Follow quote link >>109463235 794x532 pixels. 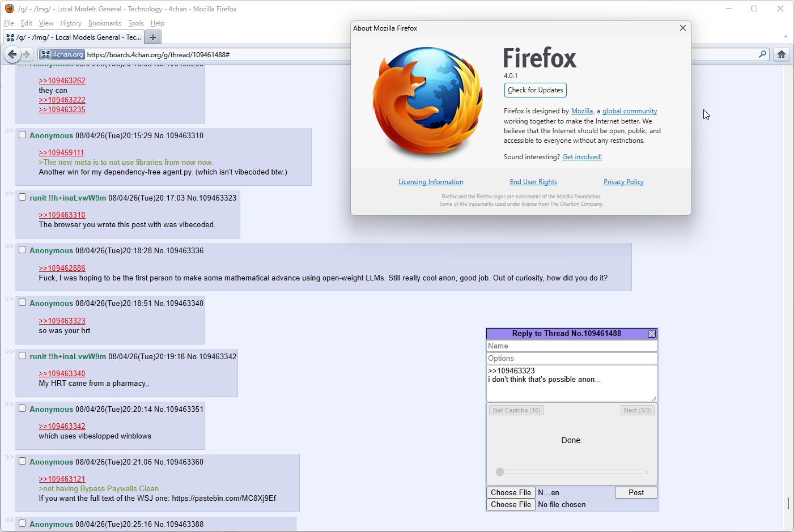[x=62, y=110]
